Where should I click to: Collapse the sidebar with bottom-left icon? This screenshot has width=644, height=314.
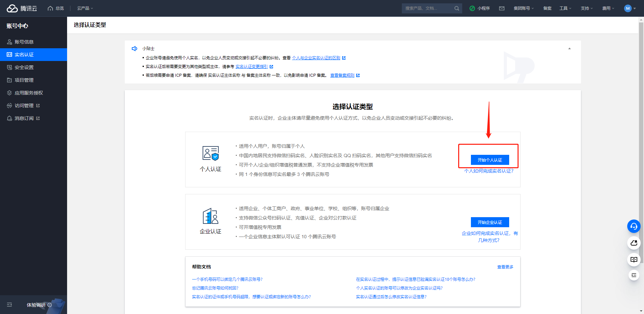[x=9, y=305]
